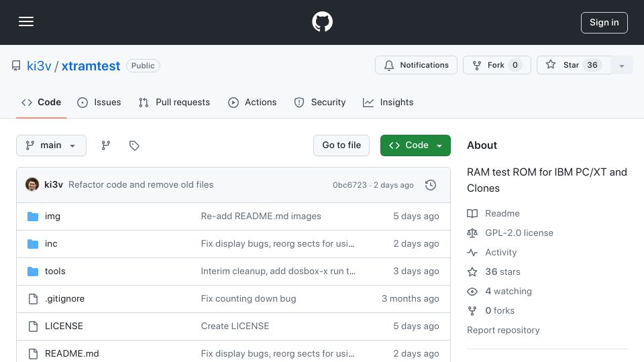Star the repository
Viewport: 644px width, 362px height.
[574, 65]
